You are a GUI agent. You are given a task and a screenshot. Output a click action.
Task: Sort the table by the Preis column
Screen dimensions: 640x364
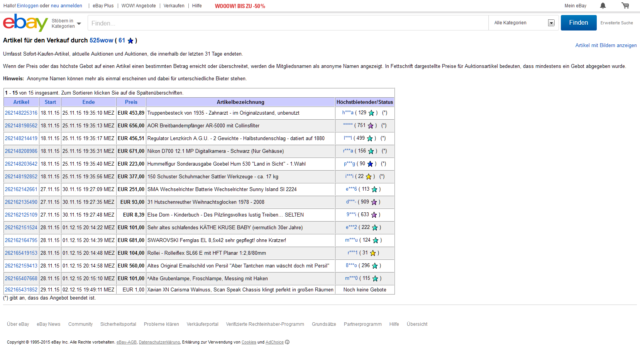click(x=131, y=102)
